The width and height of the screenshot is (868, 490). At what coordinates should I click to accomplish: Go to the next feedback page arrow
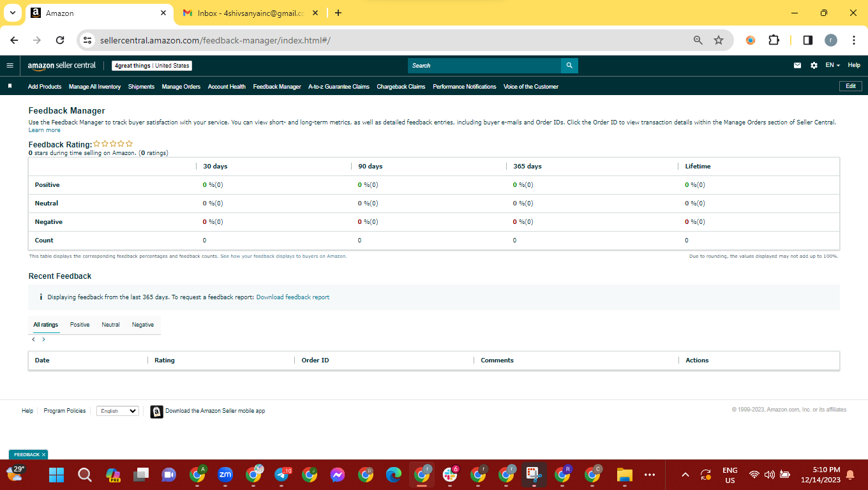(43, 339)
